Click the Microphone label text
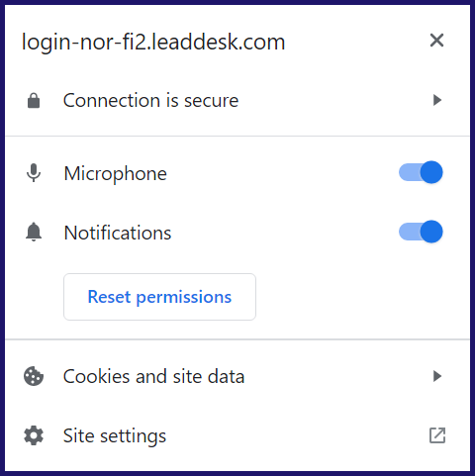 tap(116, 173)
